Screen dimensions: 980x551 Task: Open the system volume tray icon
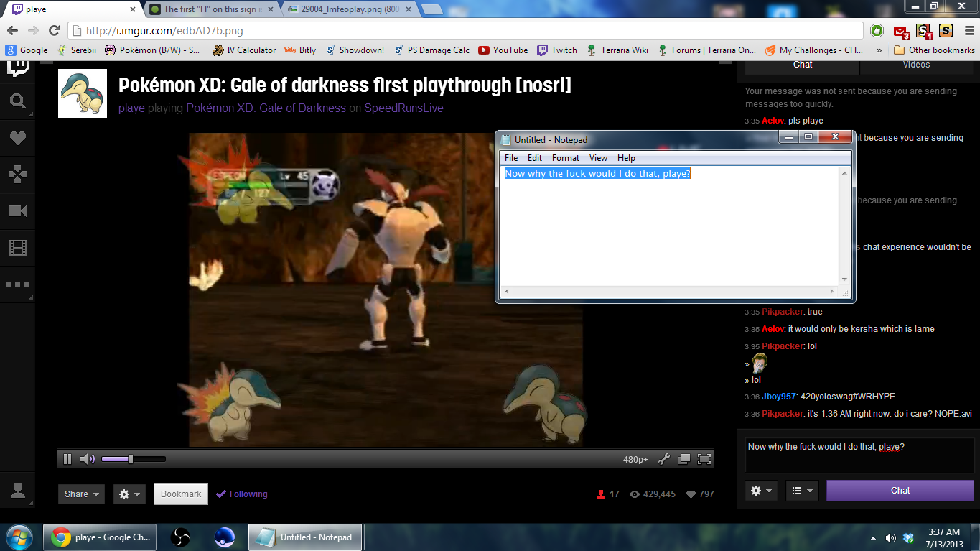(891, 538)
